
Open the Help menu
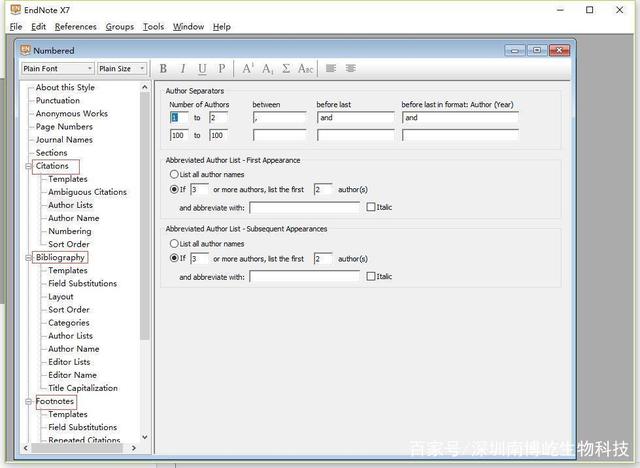click(222, 27)
